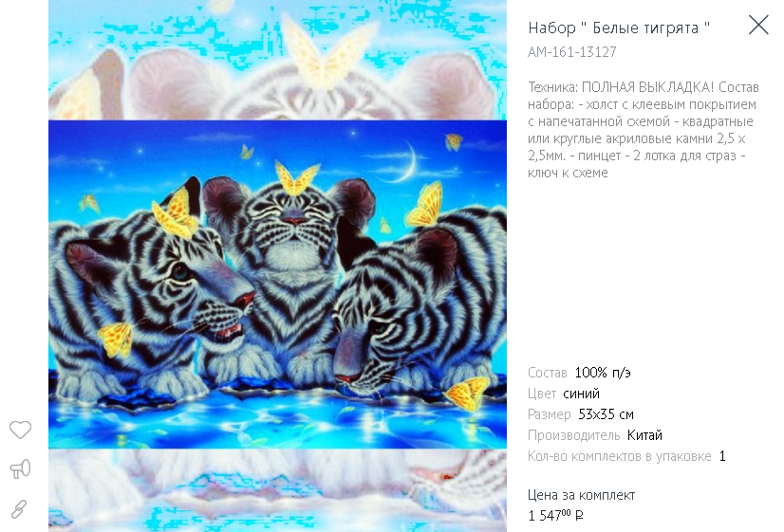Click the blurred image strip below the picture
Image resolution: width=784 pixels, height=532 pixels.
(x=277, y=490)
